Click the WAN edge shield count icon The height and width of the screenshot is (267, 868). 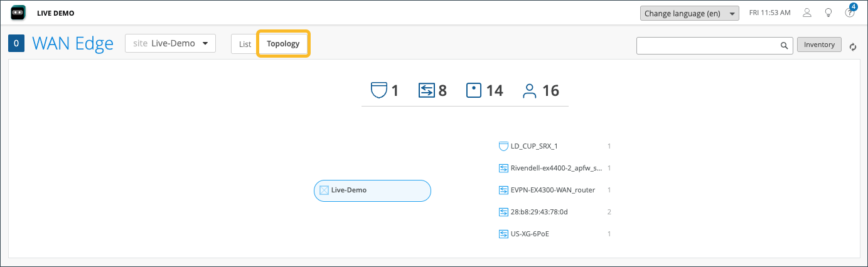pyautogui.click(x=378, y=91)
